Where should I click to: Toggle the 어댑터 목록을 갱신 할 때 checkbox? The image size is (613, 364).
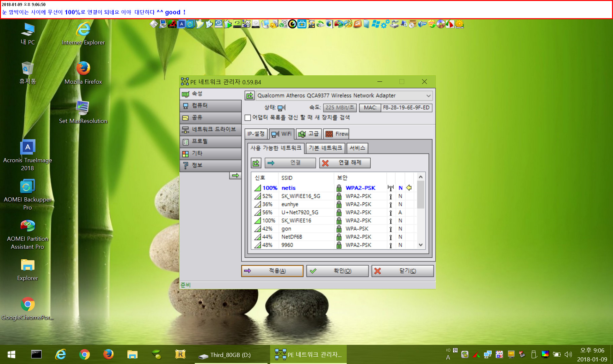[x=248, y=118]
